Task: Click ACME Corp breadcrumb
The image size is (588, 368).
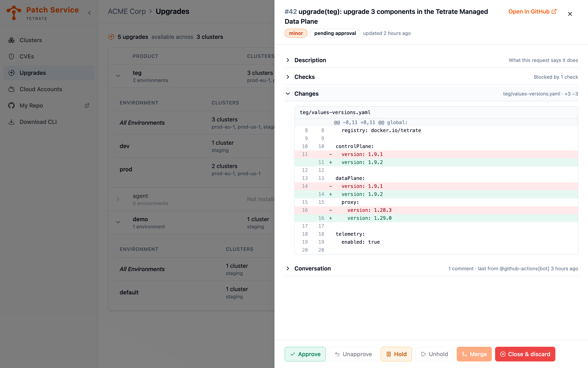Action: point(127,11)
